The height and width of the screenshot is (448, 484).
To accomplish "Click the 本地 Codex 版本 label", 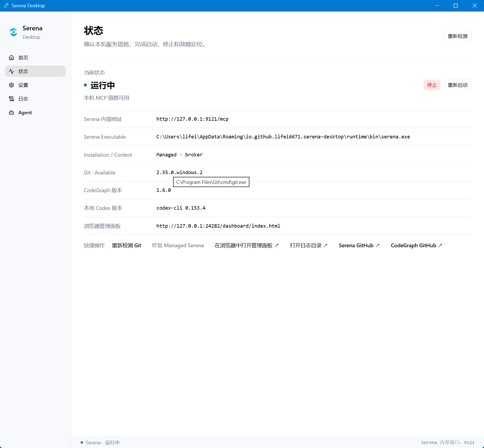I will click(x=103, y=208).
